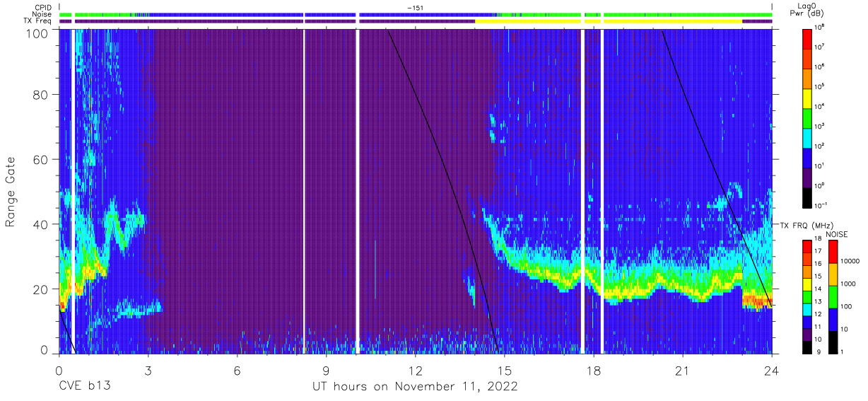Click the '20' tick label on Range Gate axis
The height and width of the screenshot is (401, 868).
[40, 289]
